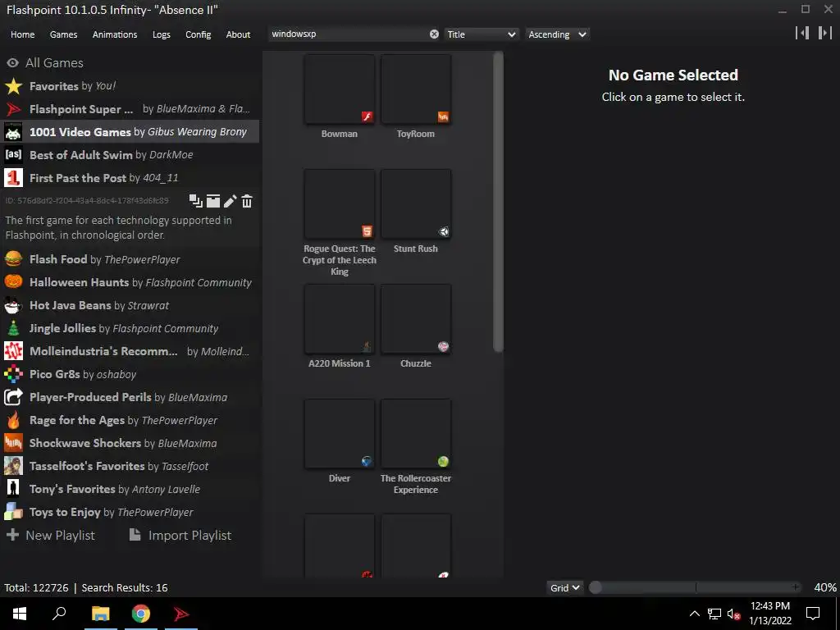Image resolution: width=840 pixels, height=630 pixels.
Task: Select the Chuzzle game thumbnail
Action: click(416, 319)
